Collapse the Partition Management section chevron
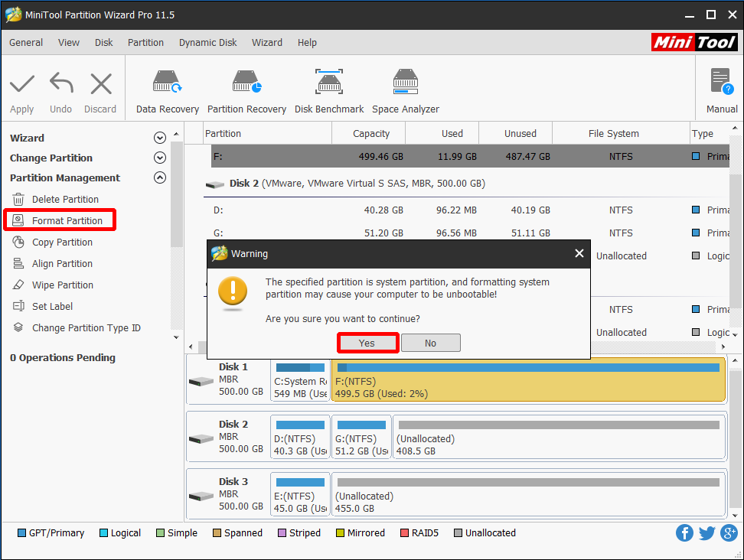 pyautogui.click(x=160, y=177)
